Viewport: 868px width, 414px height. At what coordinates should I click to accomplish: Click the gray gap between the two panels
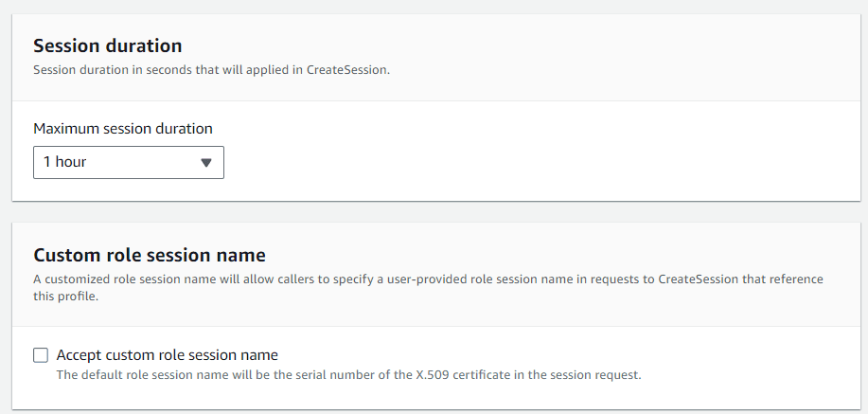point(436,211)
